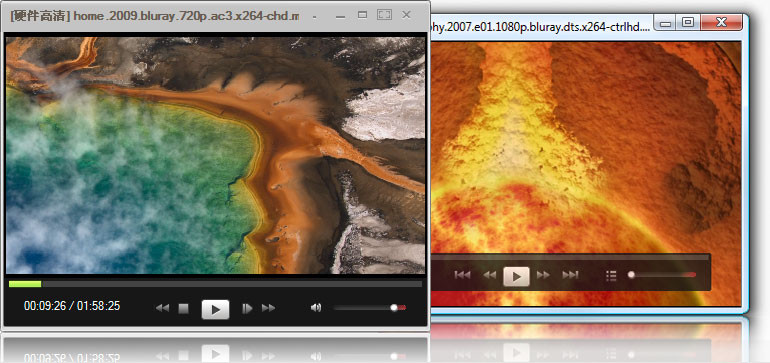
Task: Toggle fullscreen mode in the left player
Action: pyautogui.click(x=384, y=15)
